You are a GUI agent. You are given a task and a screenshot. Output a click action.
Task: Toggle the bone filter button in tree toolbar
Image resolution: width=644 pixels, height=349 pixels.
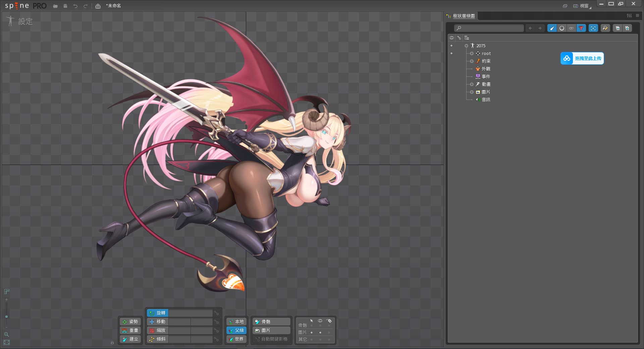pos(552,28)
